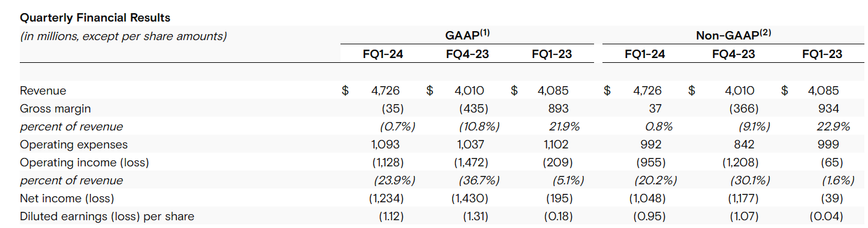
Task: Click Diluted earnings (loss) per share label
Action: point(107,216)
